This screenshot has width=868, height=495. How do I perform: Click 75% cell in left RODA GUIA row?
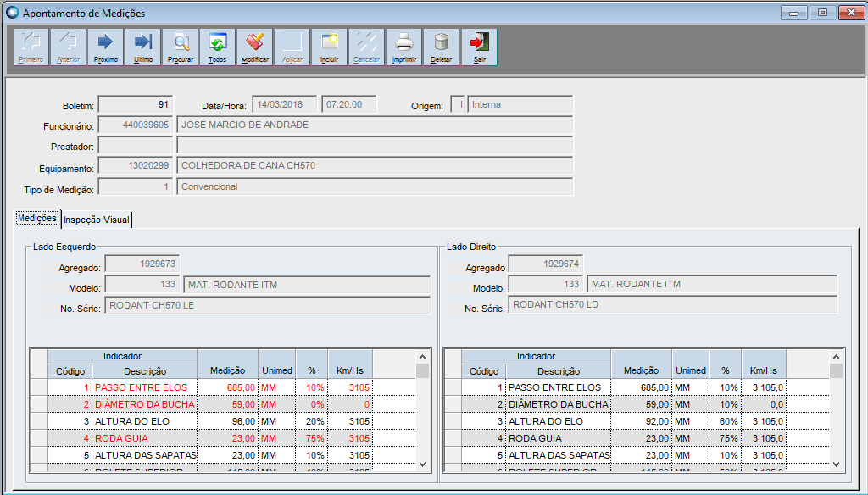pos(312,438)
